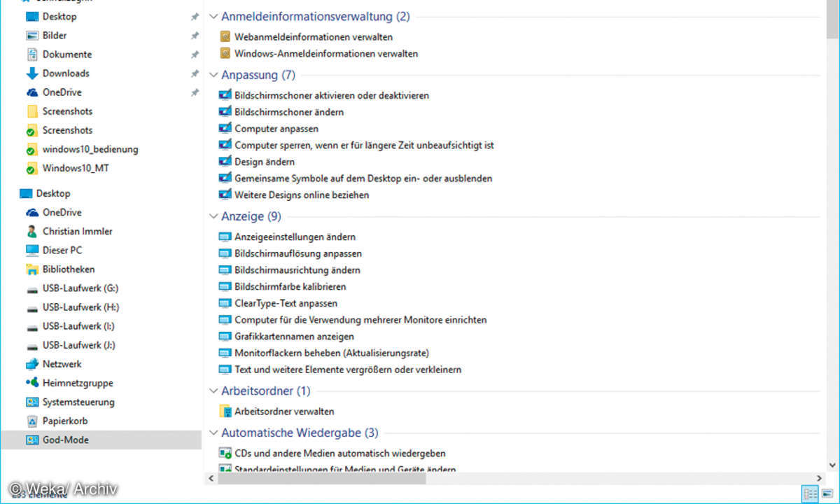Click the Papierkorb recycle bin icon
The width and height of the screenshot is (840, 504).
[31, 421]
